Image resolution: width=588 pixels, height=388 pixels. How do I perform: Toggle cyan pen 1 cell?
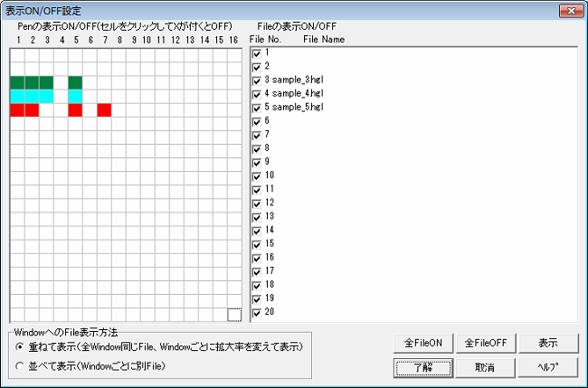17,97
